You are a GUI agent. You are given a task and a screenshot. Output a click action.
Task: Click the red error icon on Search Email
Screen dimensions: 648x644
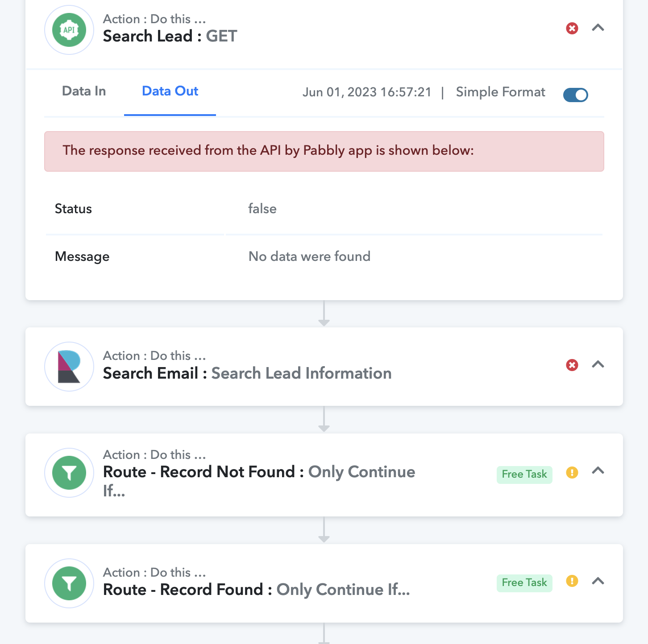(572, 365)
